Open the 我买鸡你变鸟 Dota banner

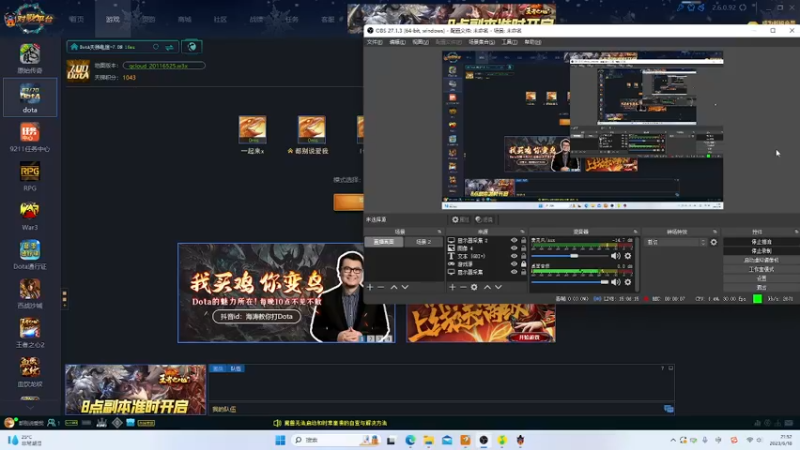(x=286, y=293)
